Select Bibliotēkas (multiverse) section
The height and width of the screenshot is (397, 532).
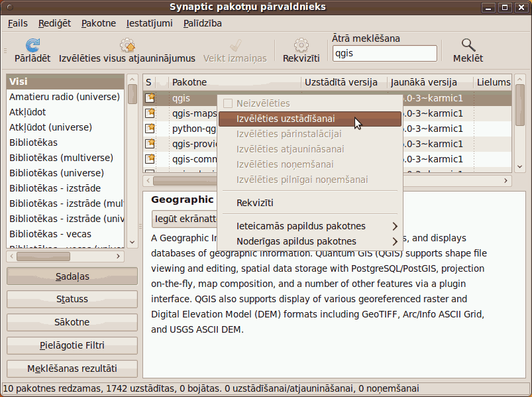coord(65,158)
